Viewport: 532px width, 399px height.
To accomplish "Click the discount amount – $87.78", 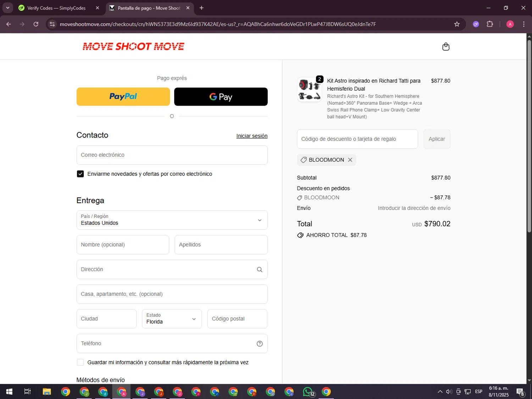I will click(440, 198).
